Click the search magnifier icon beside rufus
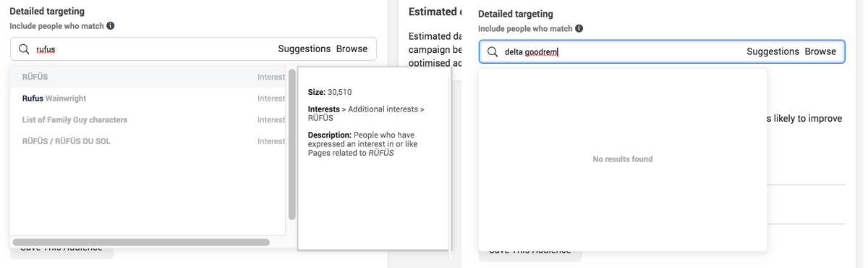 (24, 49)
